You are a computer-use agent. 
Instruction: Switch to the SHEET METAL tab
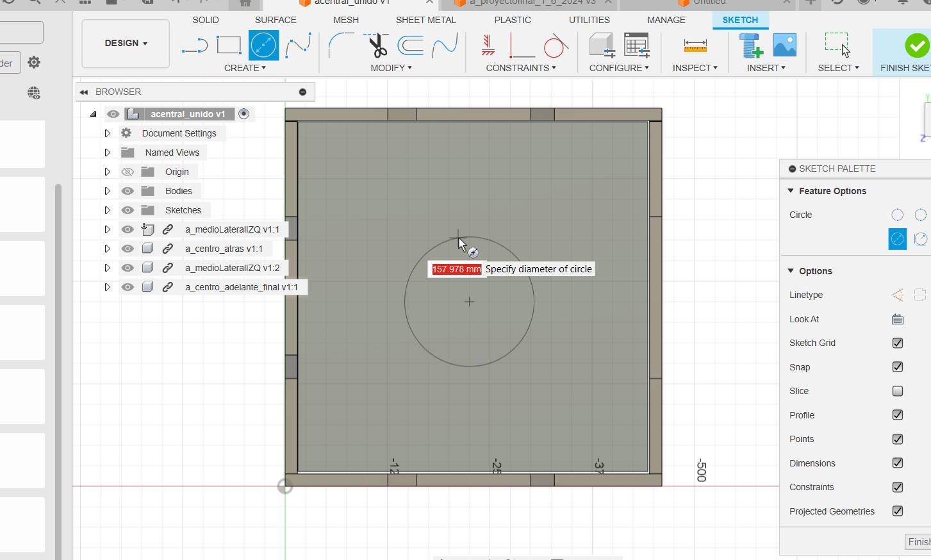(x=426, y=20)
